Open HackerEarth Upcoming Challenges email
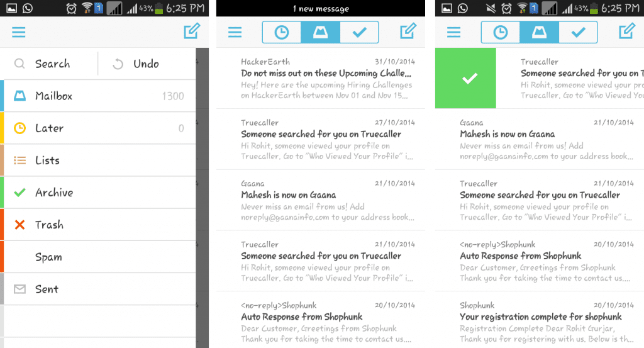 click(x=321, y=78)
